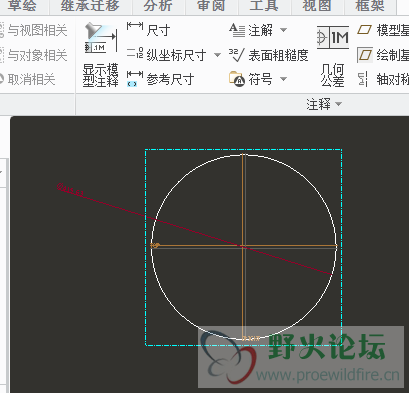This screenshot has height=393, width=409.
Task: Switch to the 视图 tab
Action: point(317,5)
